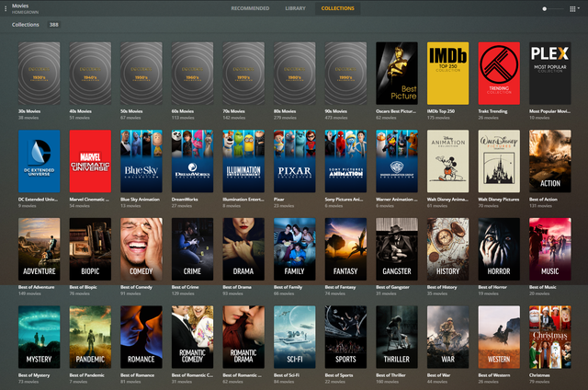Open the Warner Animation Group poster
This screenshot has width=588, height=390.
pyautogui.click(x=397, y=161)
